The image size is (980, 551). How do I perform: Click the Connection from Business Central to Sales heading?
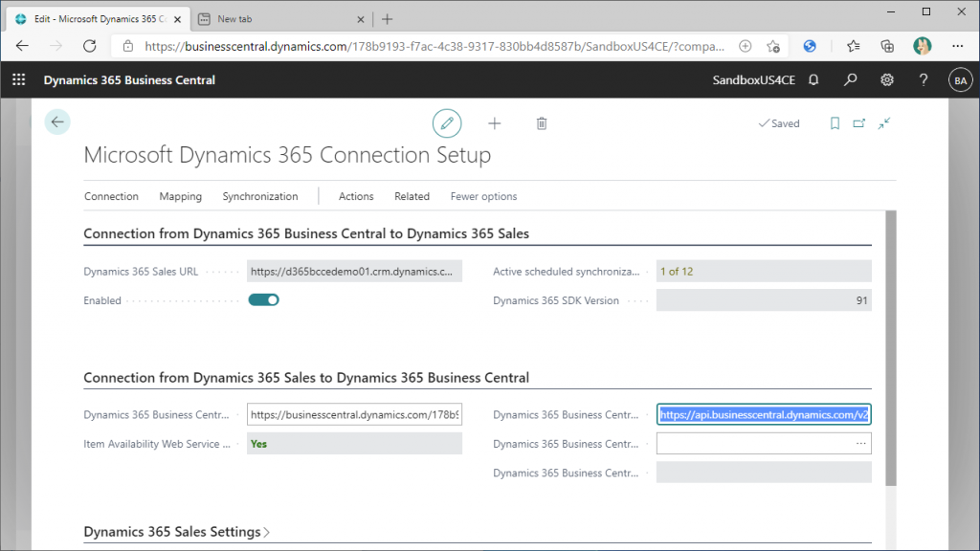[306, 233]
